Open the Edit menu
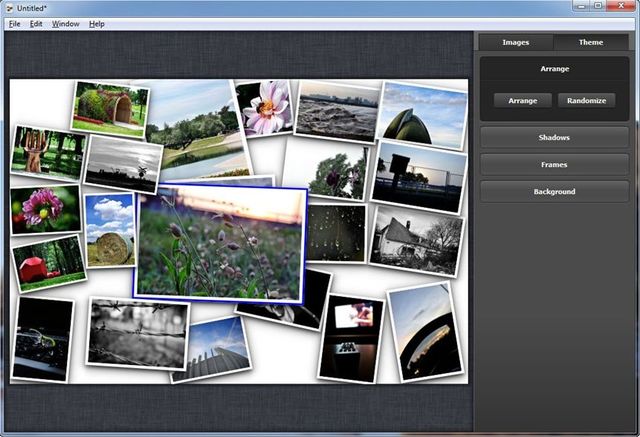This screenshot has height=437, width=640. pos(36,24)
